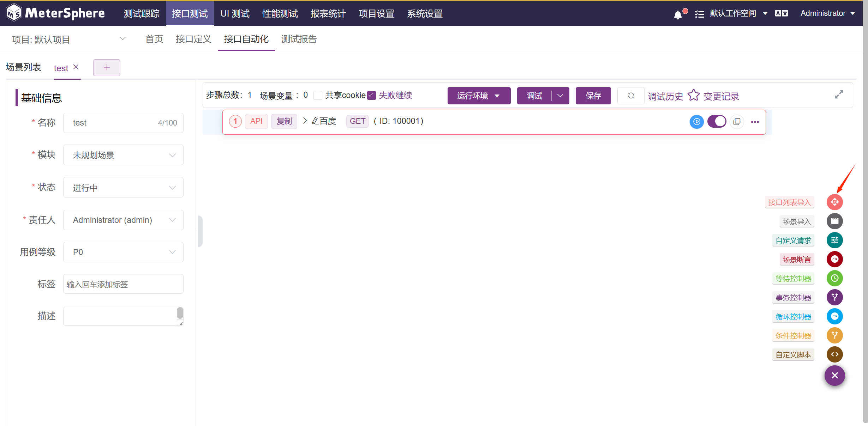The width and height of the screenshot is (868, 426).
Task: Run the 百度 step with play icon
Action: [x=696, y=122]
